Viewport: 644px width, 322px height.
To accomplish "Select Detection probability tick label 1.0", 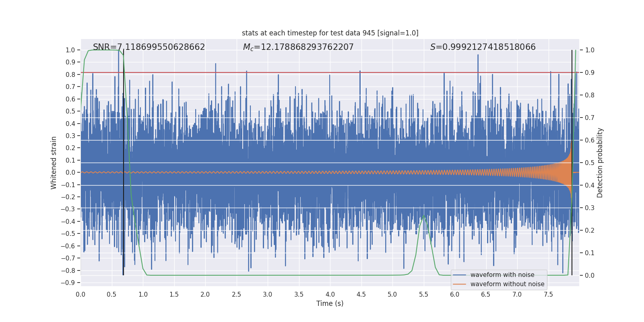I will (x=590, y=50).
